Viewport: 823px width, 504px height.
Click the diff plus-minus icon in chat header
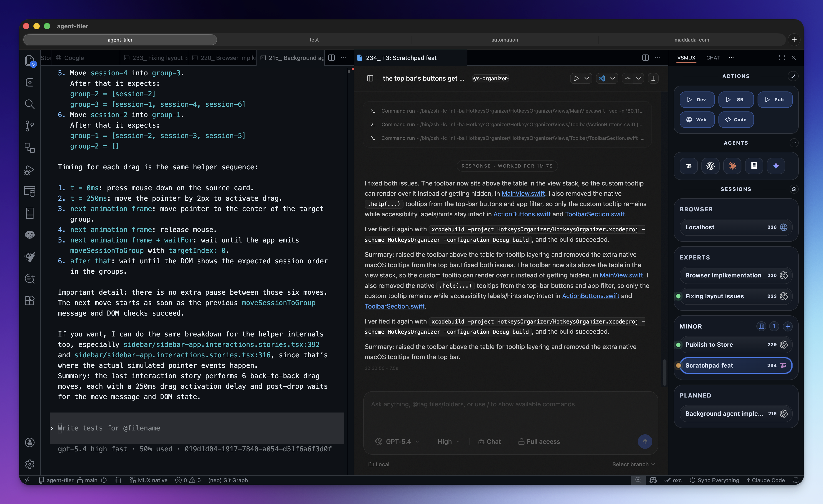[x=653, y=78]
